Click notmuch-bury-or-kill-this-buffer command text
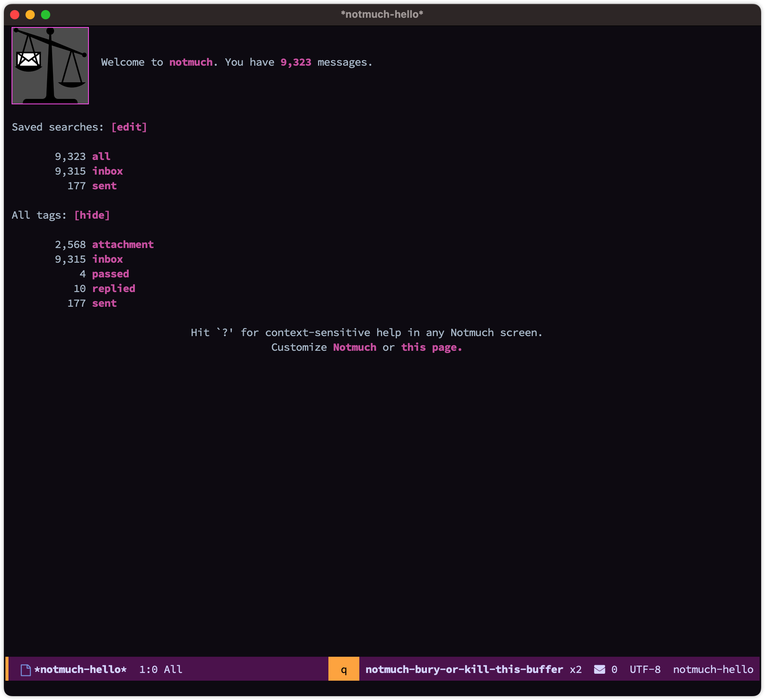Viewport: 765px width, 700px height. pyautogui.click(x=464, y=669)
